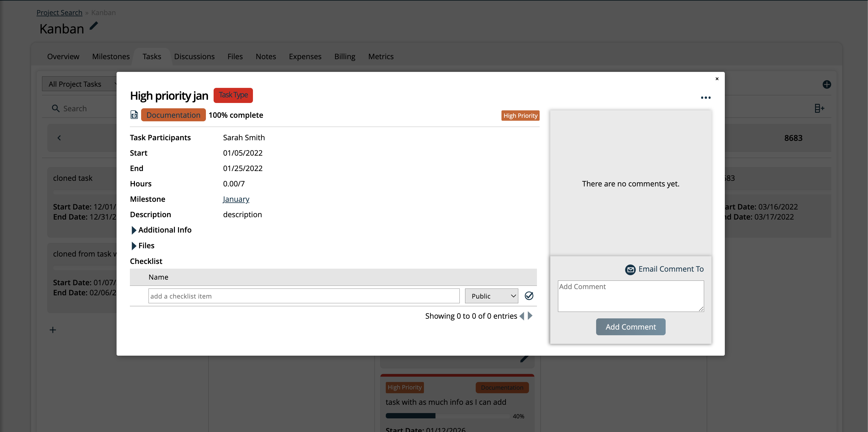
Task: Open the January milestone link
Action: coord(235,199)
